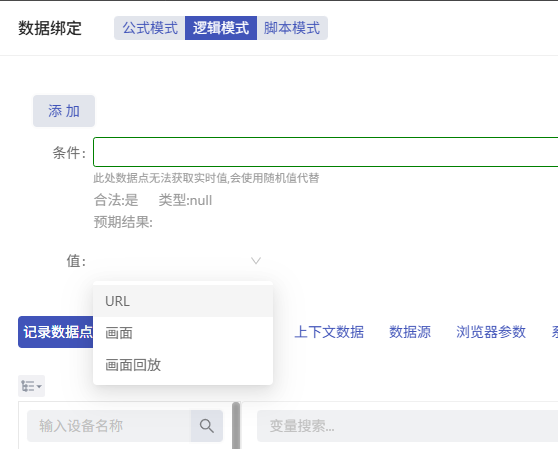Viewport: 558px width, 449px height.
Task: Open the 脚本模式 tab
Action: click(292, 28)
